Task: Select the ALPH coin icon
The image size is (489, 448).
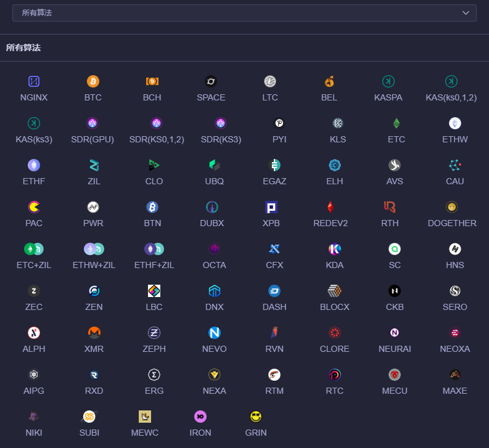Action: click(34, 333)
